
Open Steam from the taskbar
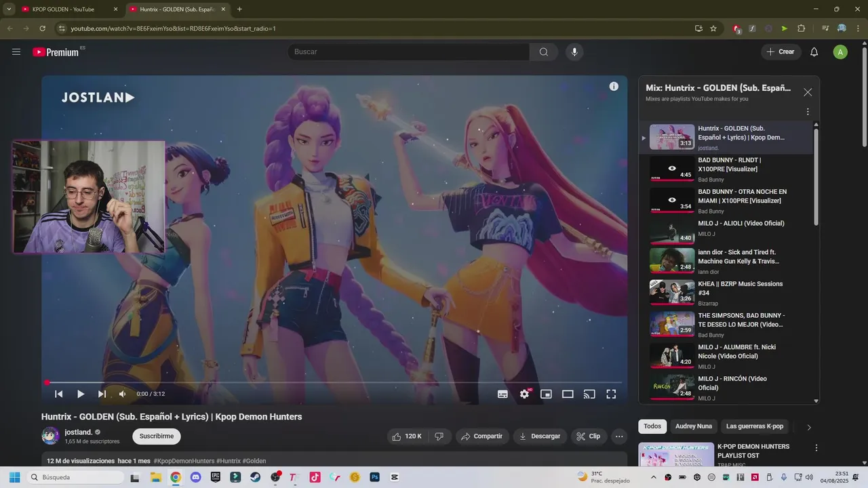(255, 477)
